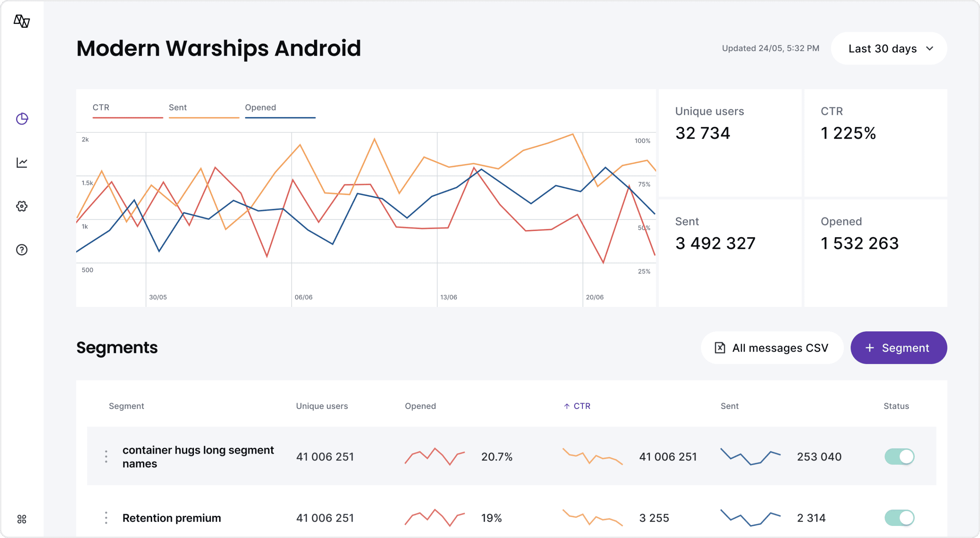Click the kebab menu for container hugs row
Viewport: 980px width, 538px height.
106,456
